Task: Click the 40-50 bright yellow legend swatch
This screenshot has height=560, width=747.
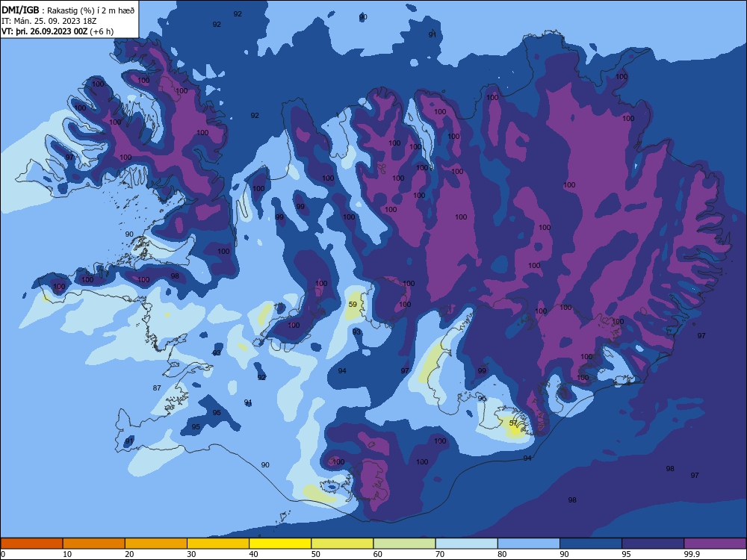Action: point(280,544)
